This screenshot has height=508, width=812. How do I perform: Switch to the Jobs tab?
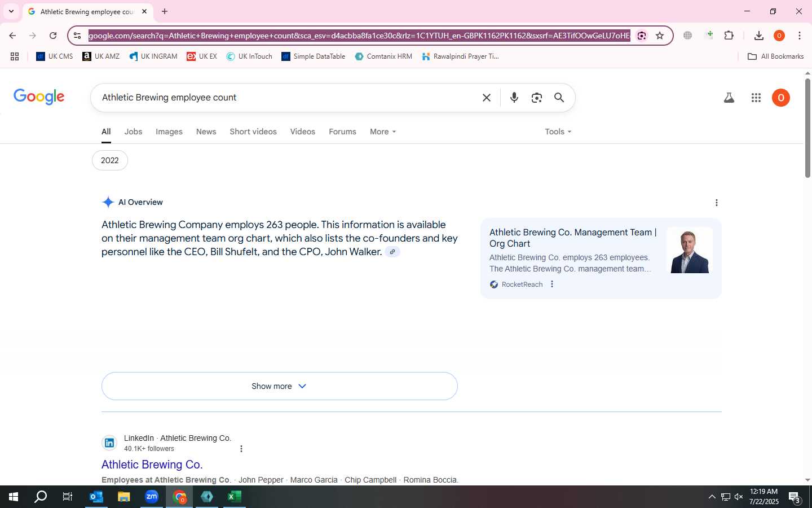click(133, 132)
